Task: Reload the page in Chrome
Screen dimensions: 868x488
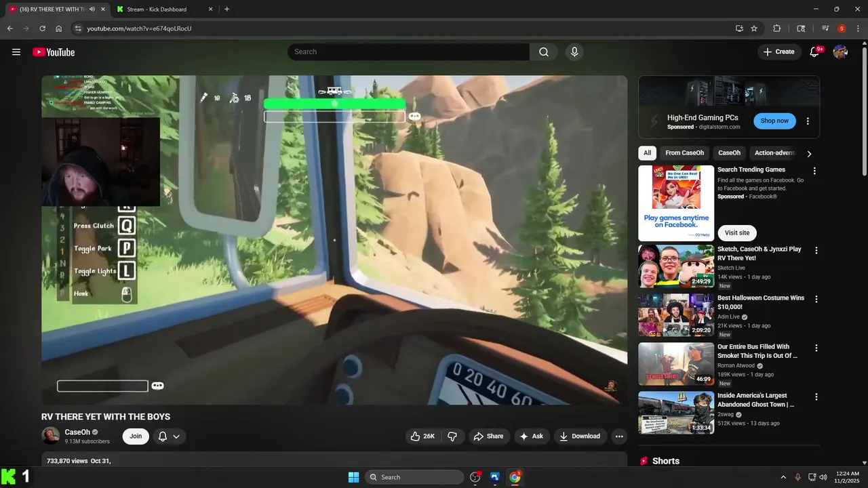Action: [42, 28]
